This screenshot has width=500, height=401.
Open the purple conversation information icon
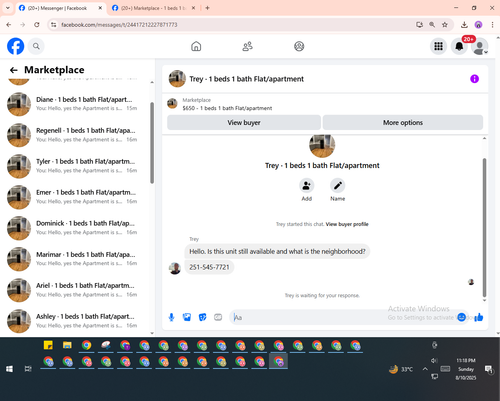tap(474, 79)
